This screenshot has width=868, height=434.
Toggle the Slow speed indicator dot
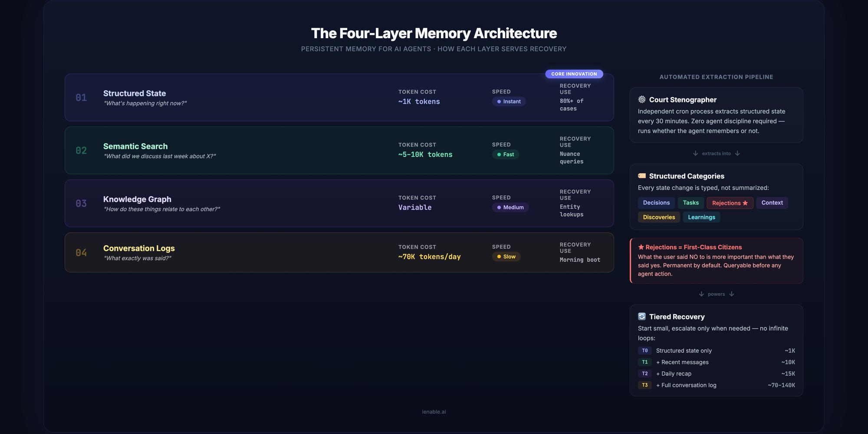[499, 256]
